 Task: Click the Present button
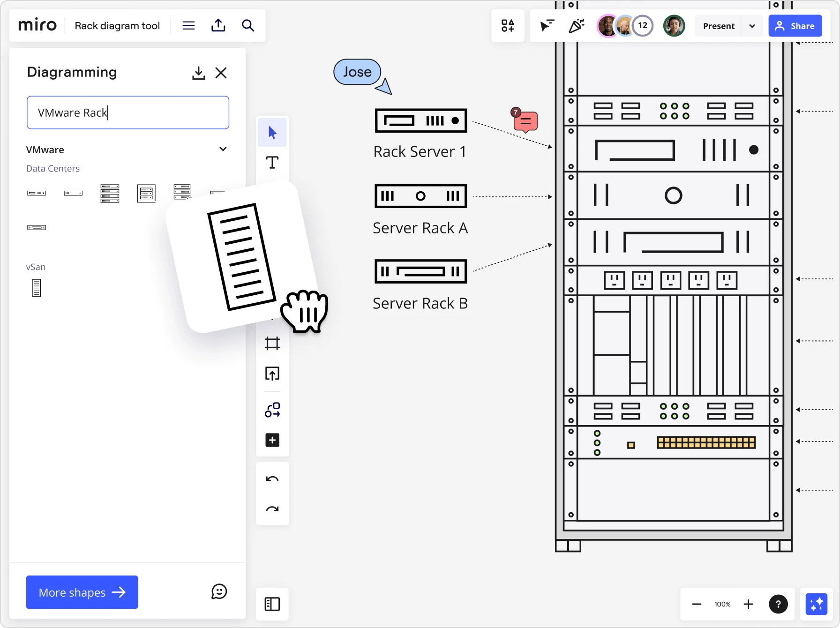718,26
